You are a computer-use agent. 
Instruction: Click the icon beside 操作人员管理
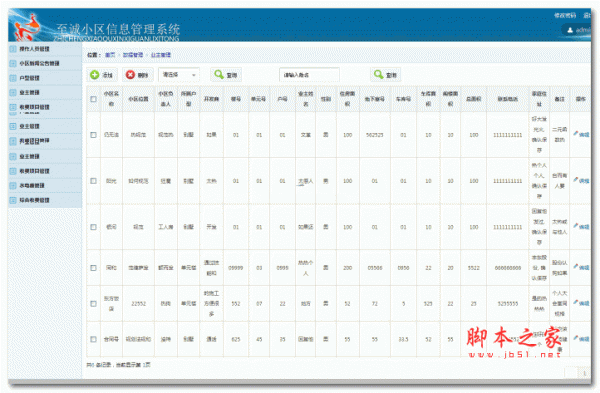point(13,49)
